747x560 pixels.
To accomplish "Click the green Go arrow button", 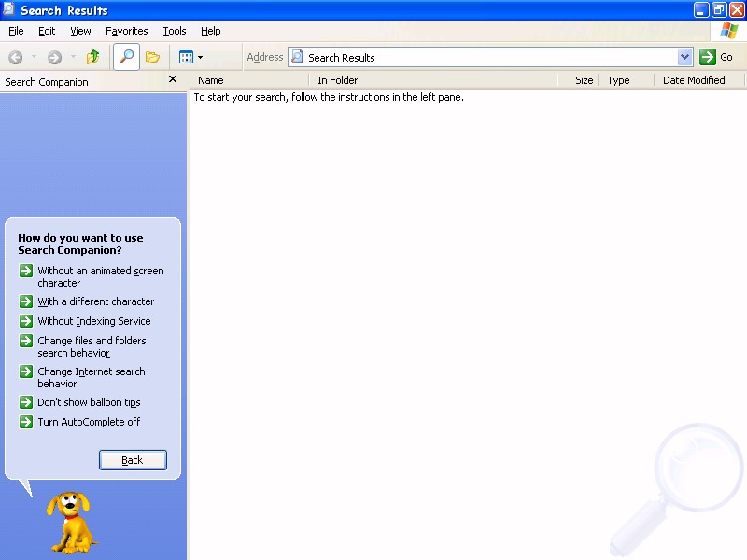I will pyautogui.click(x=708, y=57).
